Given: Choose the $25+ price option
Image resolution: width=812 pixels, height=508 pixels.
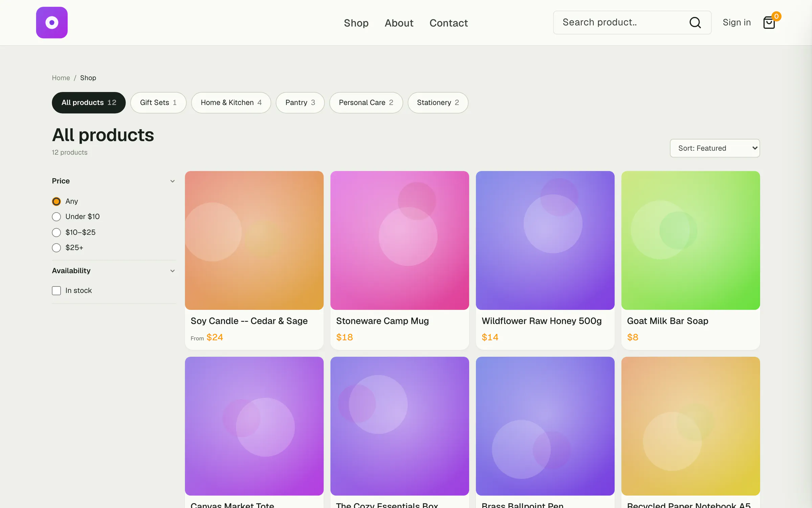Looking at the screenshot, I should point(56,248).
